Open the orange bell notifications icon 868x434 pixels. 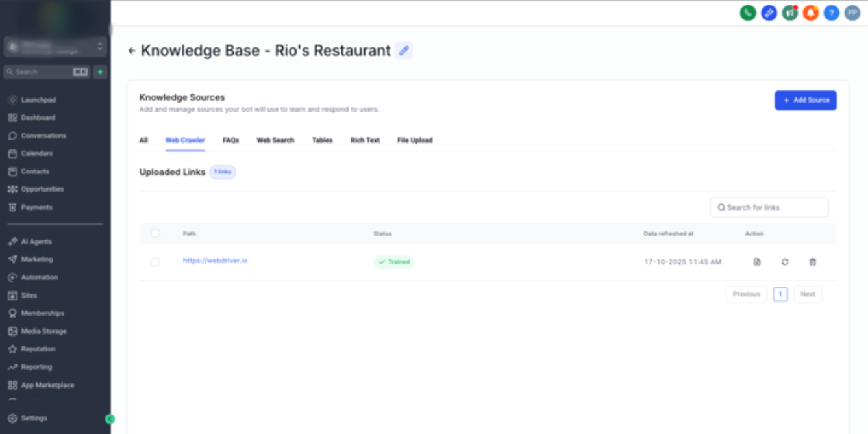[x=810, y=12]
